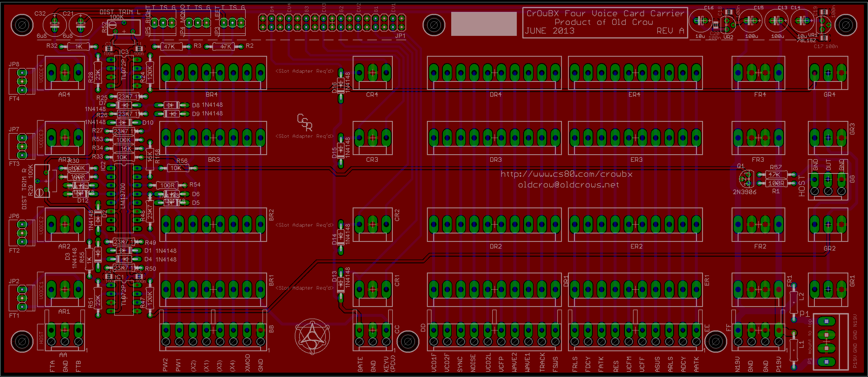Click the JP8 three-pin connector
Screen dimensions: 868x377
click(22, 81)
